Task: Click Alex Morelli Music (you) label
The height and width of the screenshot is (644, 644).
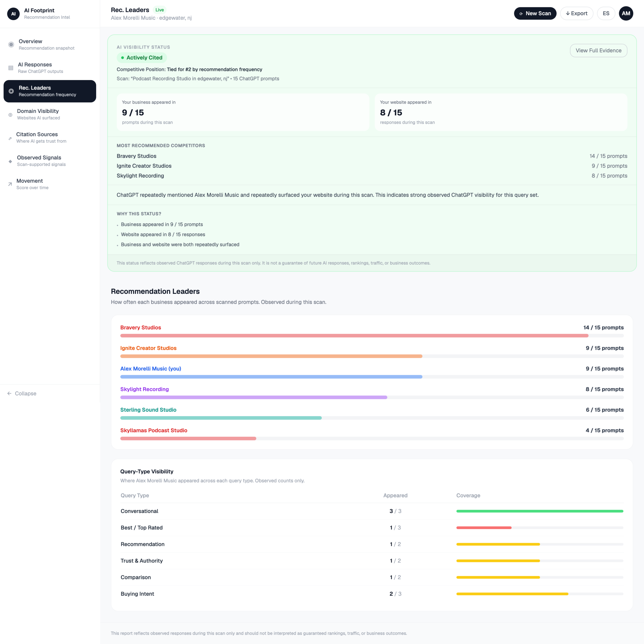Action: coord(151,369)
